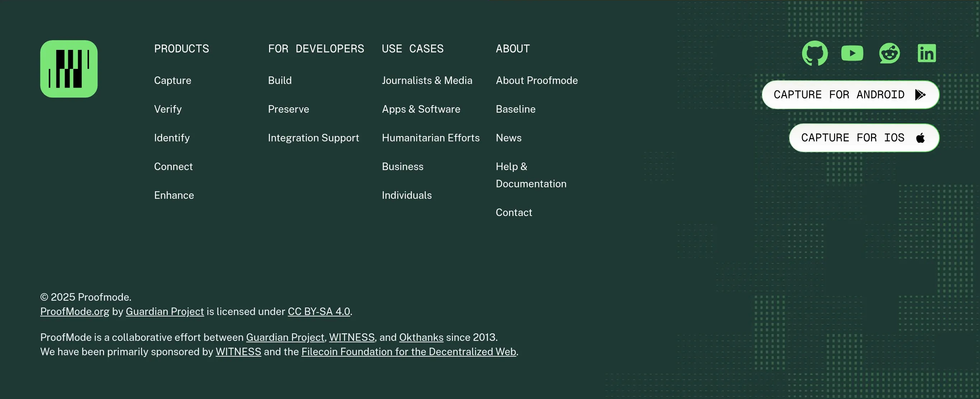The width and height of the screenshot is (980, 399).
Task: Open Integration Support link
Action: coord(314,138)
